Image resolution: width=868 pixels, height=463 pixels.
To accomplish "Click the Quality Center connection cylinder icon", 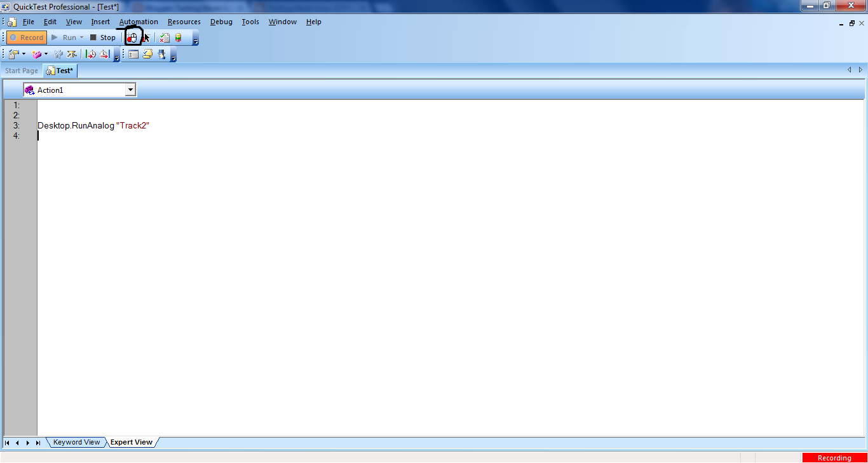I will pyautogui.click(x=179, y=38).
